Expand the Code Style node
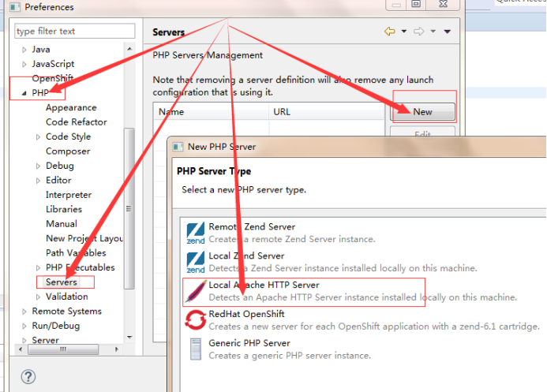The width and height of the screenshot is (547, 392). pyautogui.click(x=38, y=137)
